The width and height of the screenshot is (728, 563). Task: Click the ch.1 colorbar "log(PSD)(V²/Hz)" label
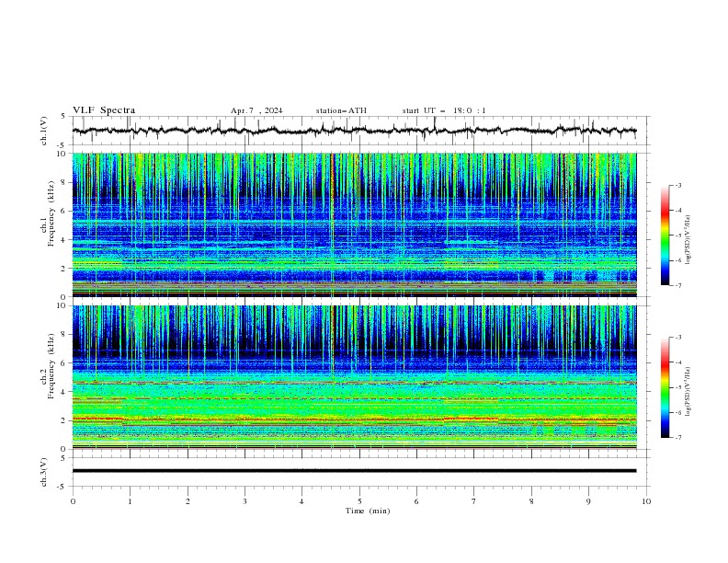[x=688, y=240]
